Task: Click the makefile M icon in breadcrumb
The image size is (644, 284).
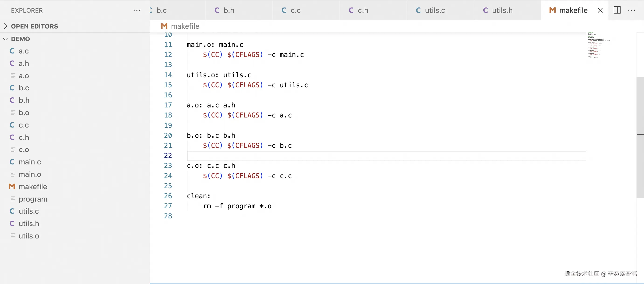Action: (x=164, y=26)
